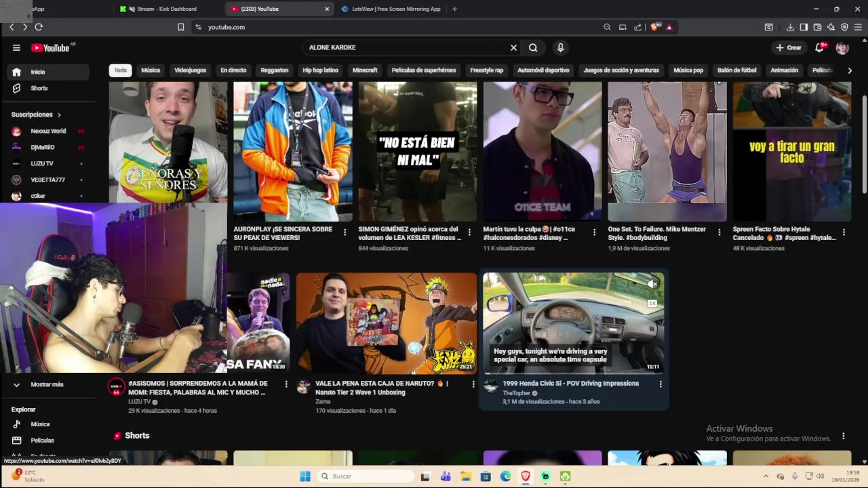868x488 pixels.
Task: Expand subscriptions with Mostrar más
Action: (48, 384)
